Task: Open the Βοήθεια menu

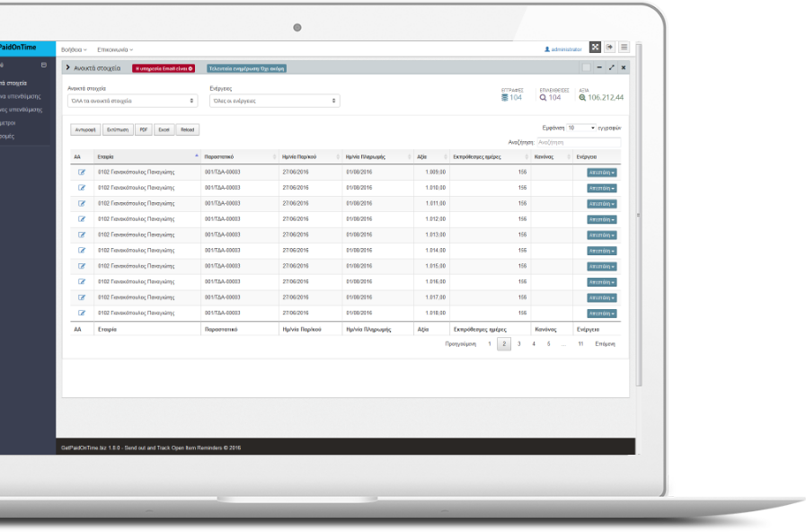Action: pyautogui.click(x=74, y=49)
